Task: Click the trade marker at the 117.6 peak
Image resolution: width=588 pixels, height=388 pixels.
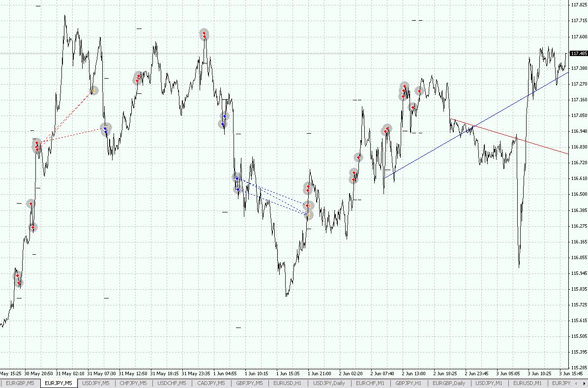Action: 204,34
